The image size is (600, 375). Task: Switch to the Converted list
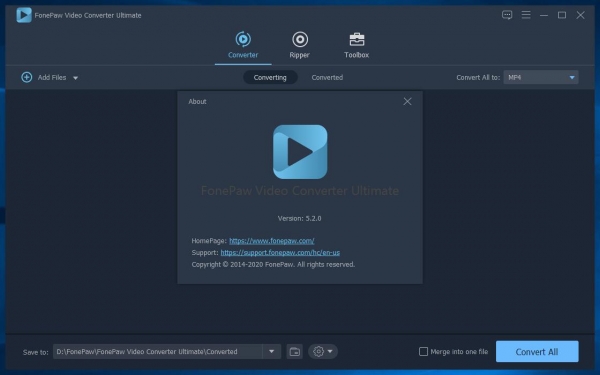(x=327, y=77)
